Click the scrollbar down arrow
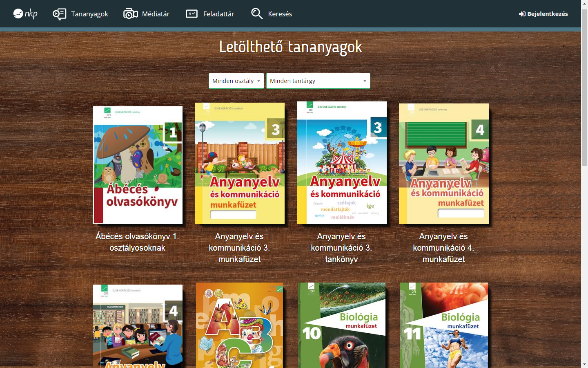Screen dimensions: 588x368 point(584,364)
